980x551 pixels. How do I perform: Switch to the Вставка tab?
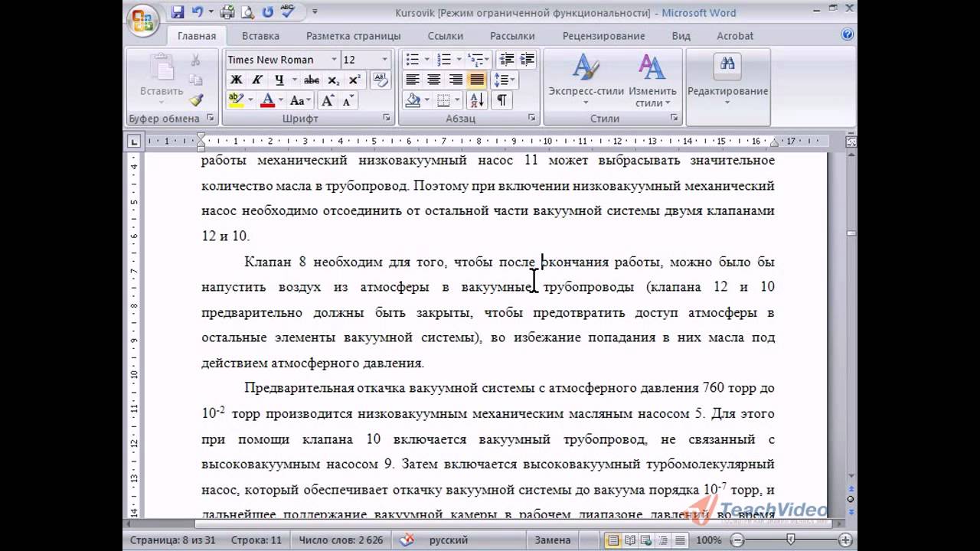pos(260,36)
